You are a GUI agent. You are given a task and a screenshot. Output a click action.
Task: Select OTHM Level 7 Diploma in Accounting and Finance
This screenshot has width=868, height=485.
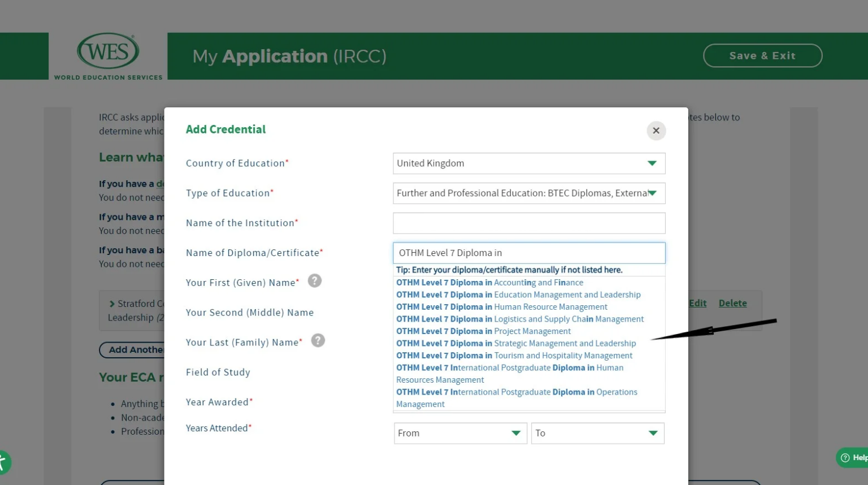pos(490,283)
